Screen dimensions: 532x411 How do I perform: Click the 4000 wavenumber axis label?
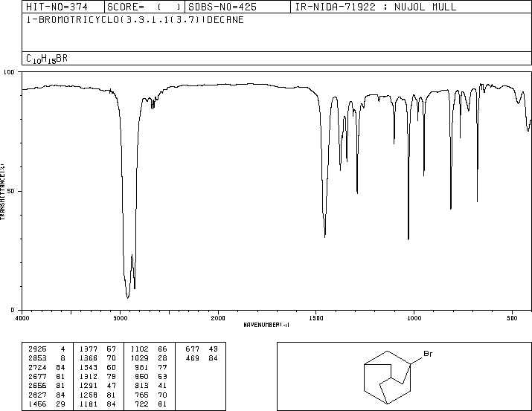[22, 318]
